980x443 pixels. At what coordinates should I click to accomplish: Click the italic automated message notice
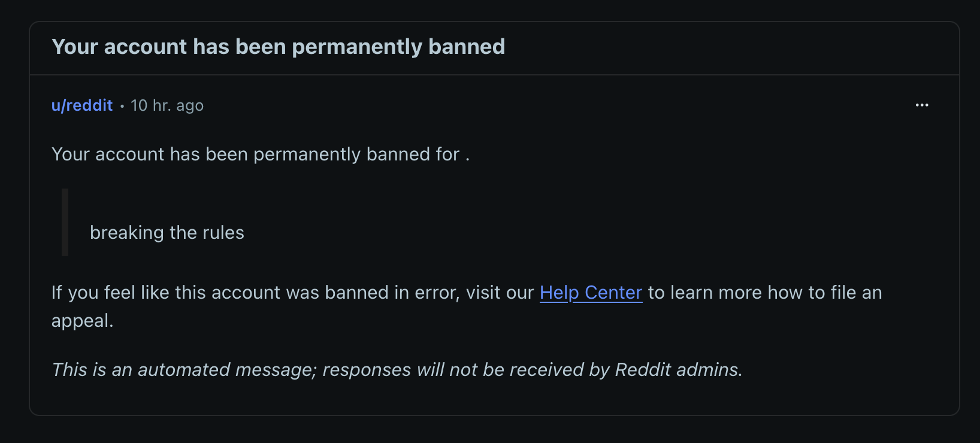pyautogui.click(x=397, y=370)
